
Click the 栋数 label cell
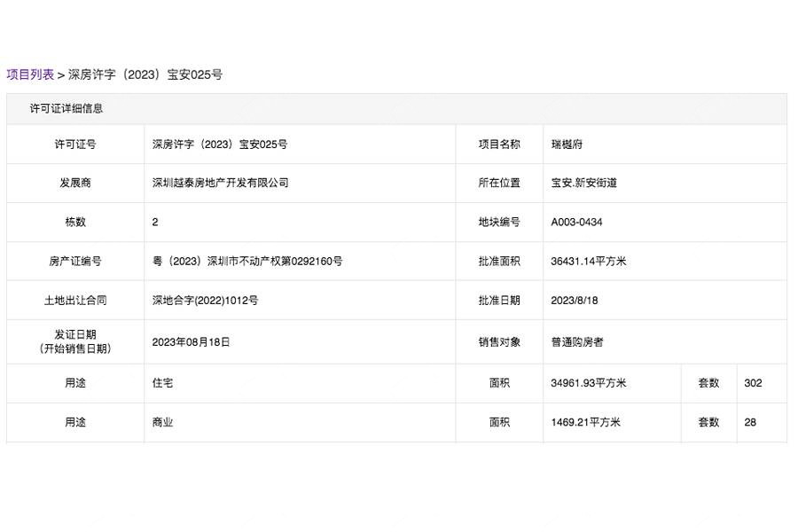tap(75, 222)
